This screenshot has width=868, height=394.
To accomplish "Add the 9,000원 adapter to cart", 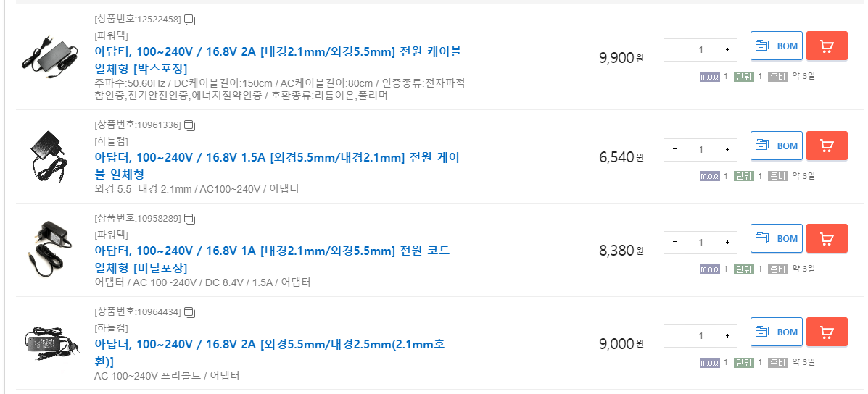I will tap(826, 332).
